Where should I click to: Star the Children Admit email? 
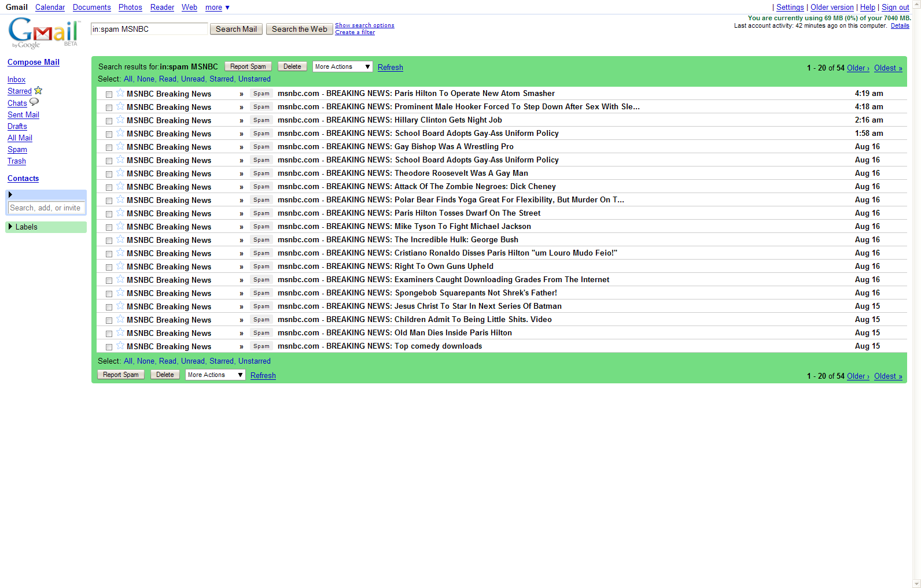point(120,319)
